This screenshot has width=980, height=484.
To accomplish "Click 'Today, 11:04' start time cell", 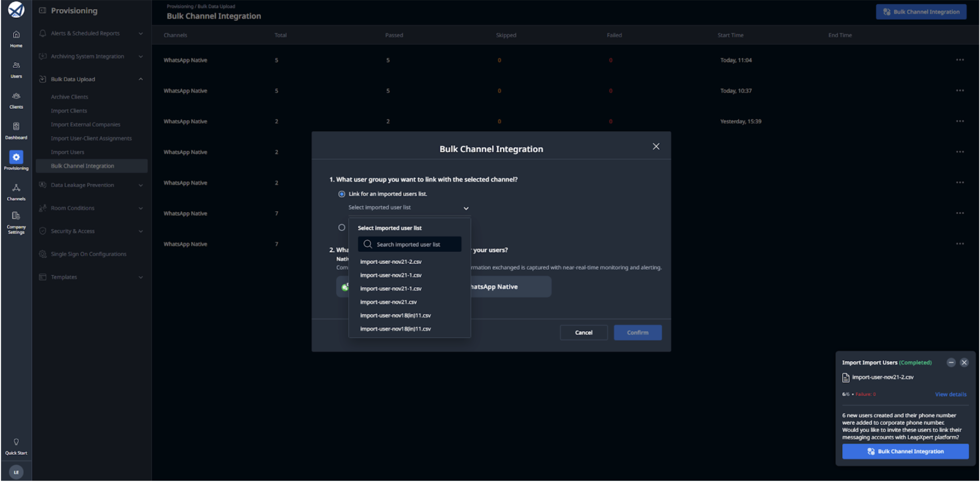I will pyautogui.click(x=736, y=60).
